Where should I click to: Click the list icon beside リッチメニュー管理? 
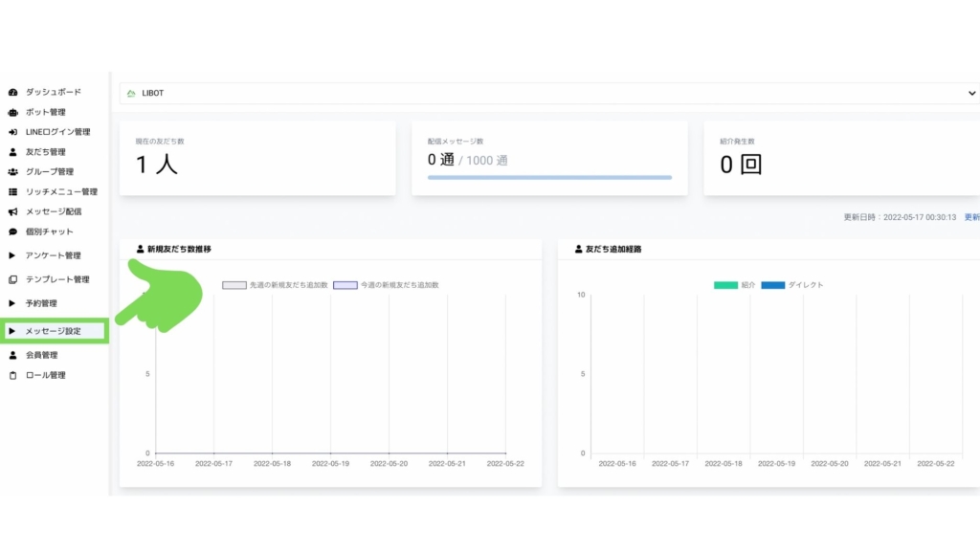coord(12,192)
